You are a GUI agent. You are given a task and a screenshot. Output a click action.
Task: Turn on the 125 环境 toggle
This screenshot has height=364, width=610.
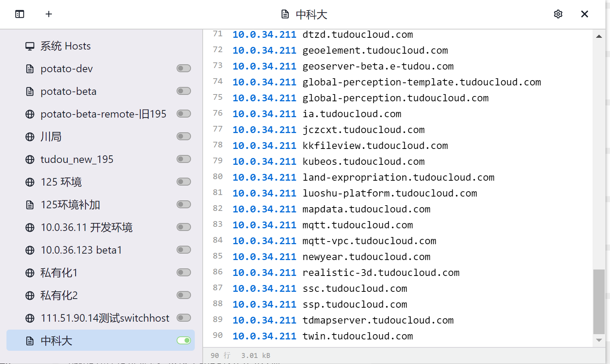point(183,182)
